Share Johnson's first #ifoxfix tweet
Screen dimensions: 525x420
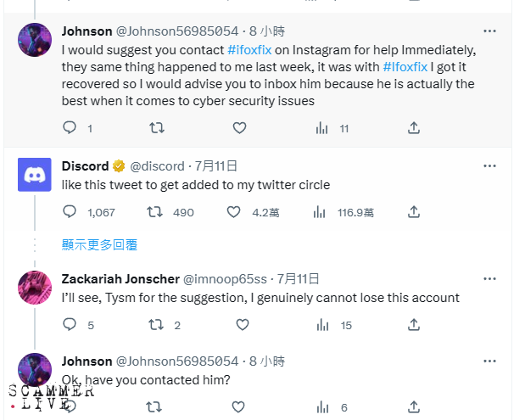[x=413, y=128]
